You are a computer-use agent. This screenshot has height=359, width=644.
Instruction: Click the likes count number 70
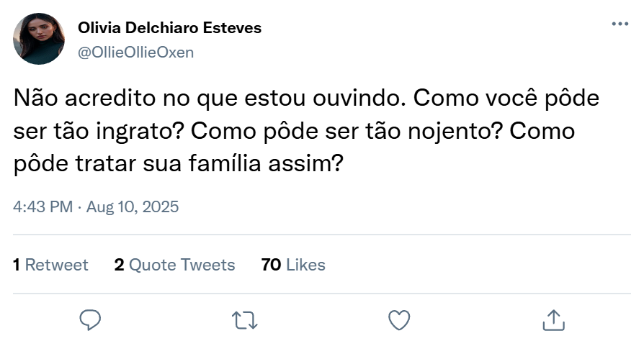pyautogui.click(x=271, y=265)
